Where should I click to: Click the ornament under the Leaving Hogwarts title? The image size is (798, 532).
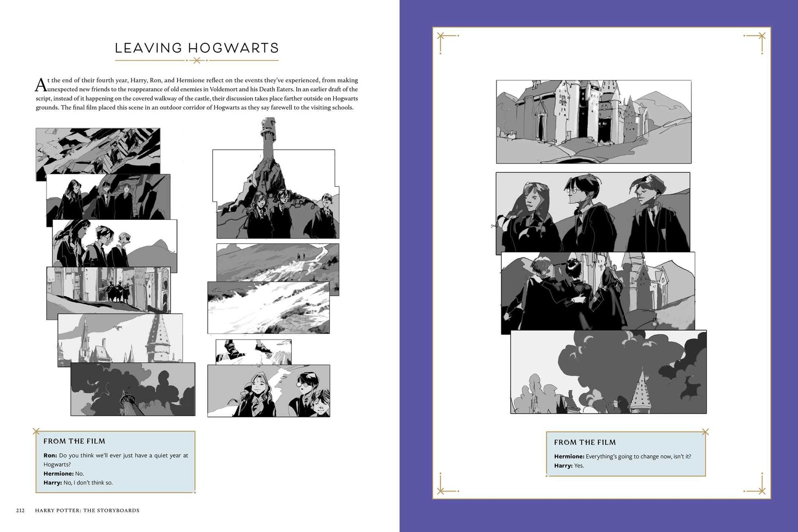(197, 61)
